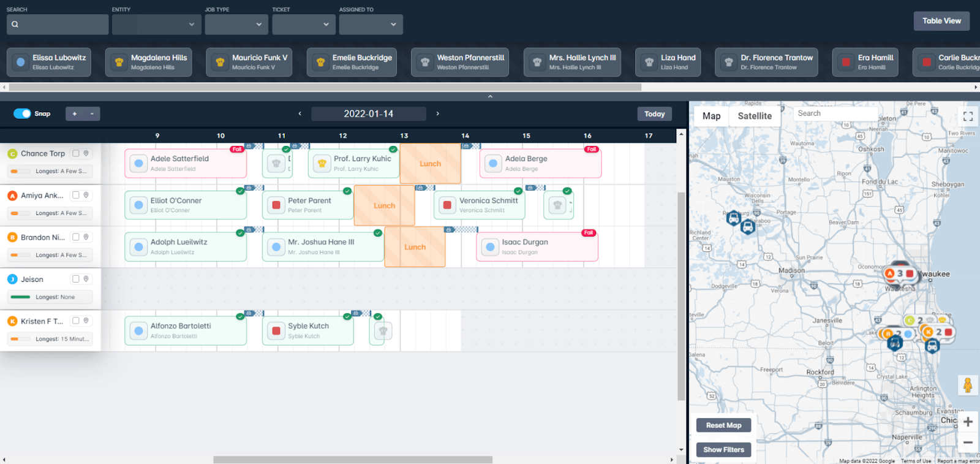Click the magnifier icon in search field

coord(15,25)
